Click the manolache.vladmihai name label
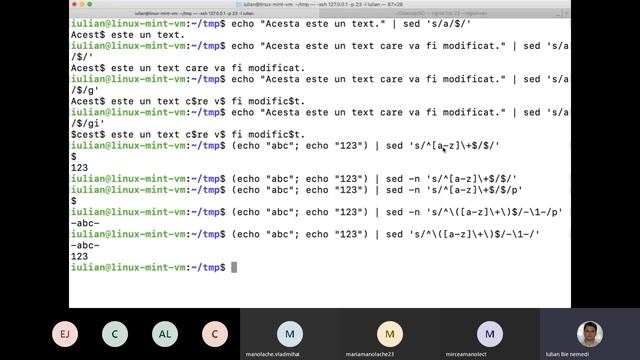The image size is (640, 360). (x=272, y=354)
